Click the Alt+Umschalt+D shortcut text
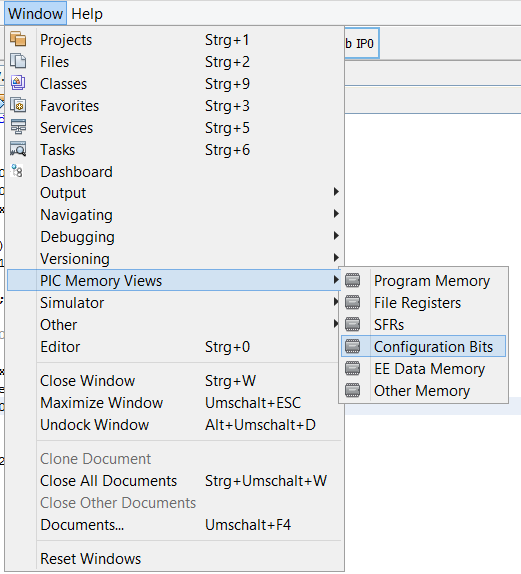This screenshot has height=574, width=521. pos(260,425)
